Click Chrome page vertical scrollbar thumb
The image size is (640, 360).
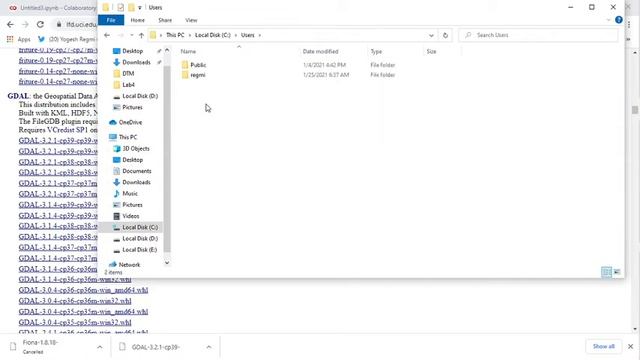click(x=635, y=110)
